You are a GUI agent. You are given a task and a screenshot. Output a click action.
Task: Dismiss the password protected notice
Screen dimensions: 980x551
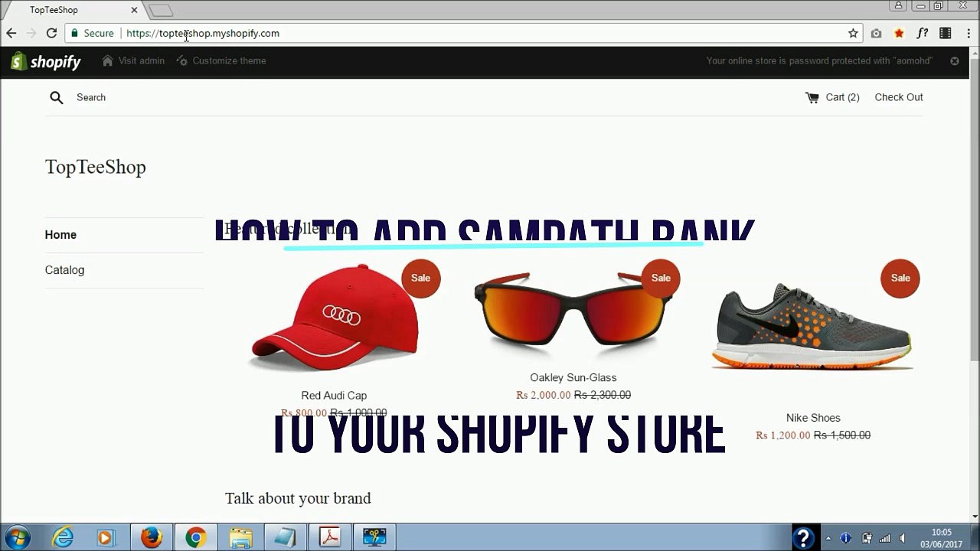tap(955, 60)
